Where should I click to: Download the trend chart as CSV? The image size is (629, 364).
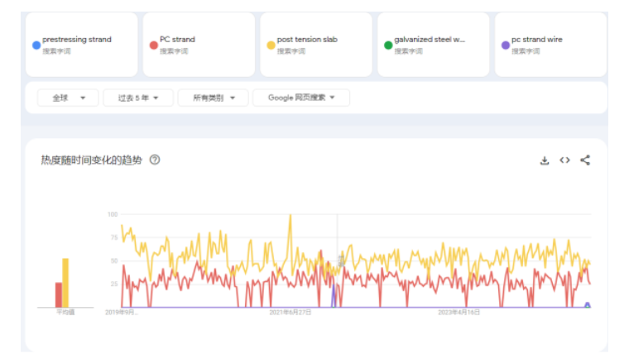tap(545, 160)
